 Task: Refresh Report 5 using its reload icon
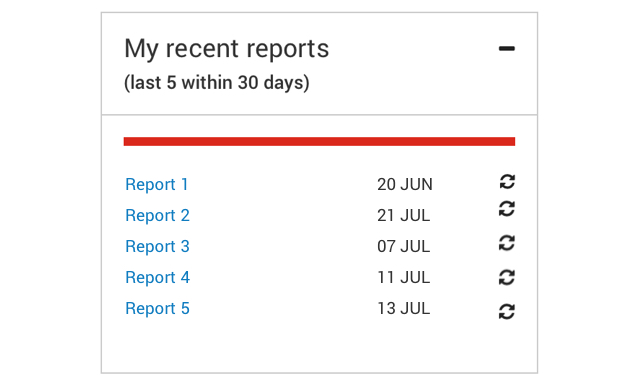click(507, 312)
